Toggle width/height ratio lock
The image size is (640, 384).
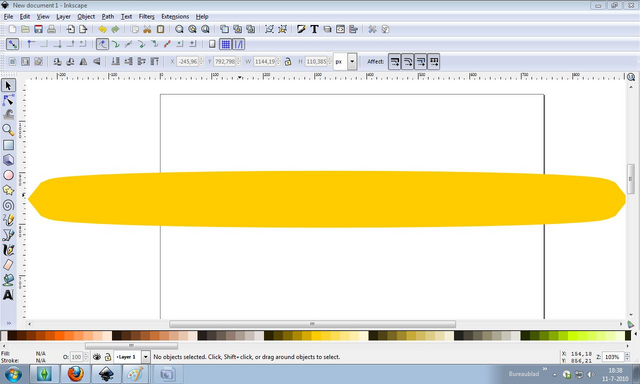[288, 62]
